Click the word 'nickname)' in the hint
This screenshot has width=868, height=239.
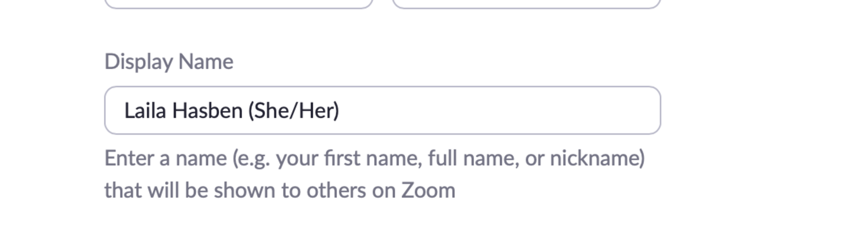tap(597, 158)
